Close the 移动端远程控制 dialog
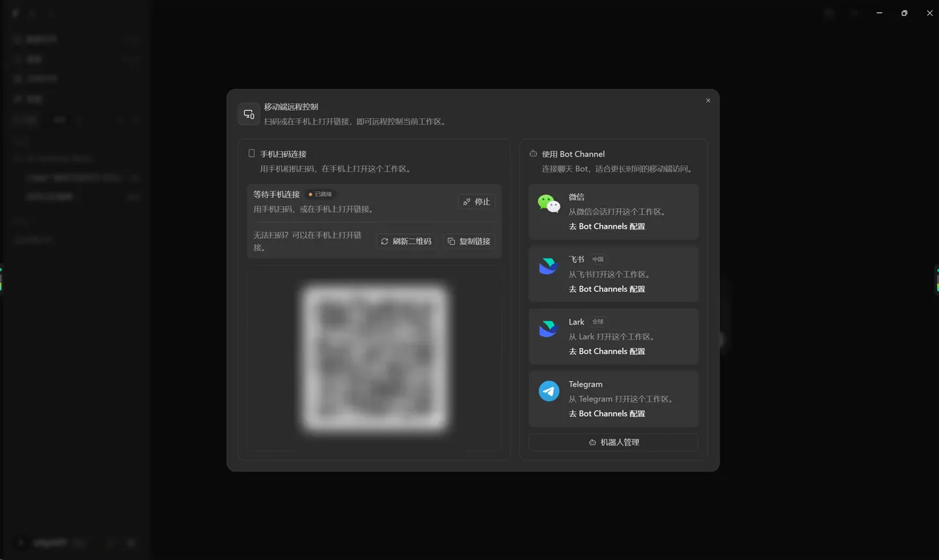Screen dimensions: 939x560 tap(708, 100)
